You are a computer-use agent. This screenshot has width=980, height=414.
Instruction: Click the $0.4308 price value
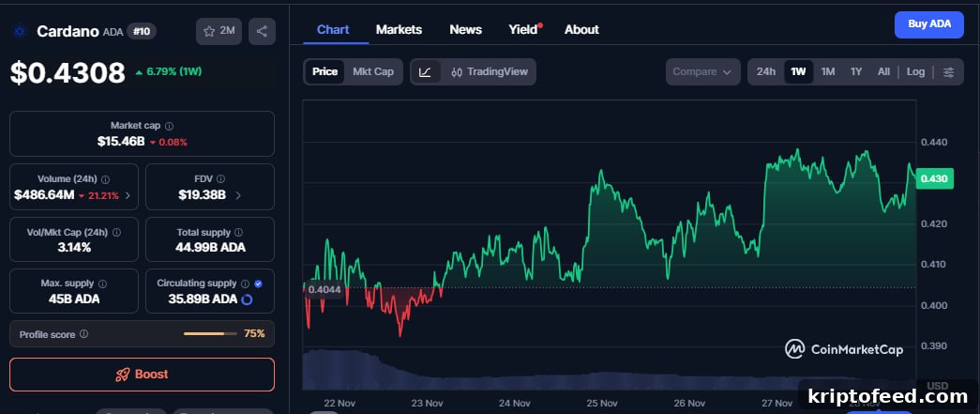coord(68,73)
